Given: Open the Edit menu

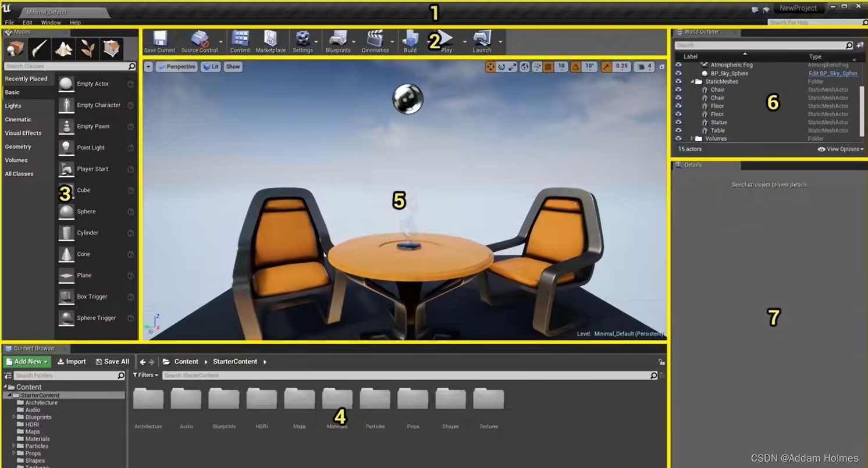Looking at the screenshot, I should 27,23.
